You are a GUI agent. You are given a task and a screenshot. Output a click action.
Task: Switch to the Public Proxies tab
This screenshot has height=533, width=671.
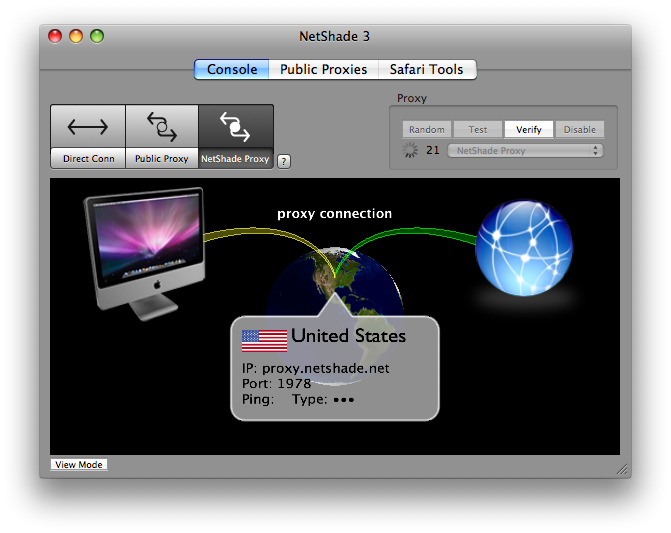[324, 69]
